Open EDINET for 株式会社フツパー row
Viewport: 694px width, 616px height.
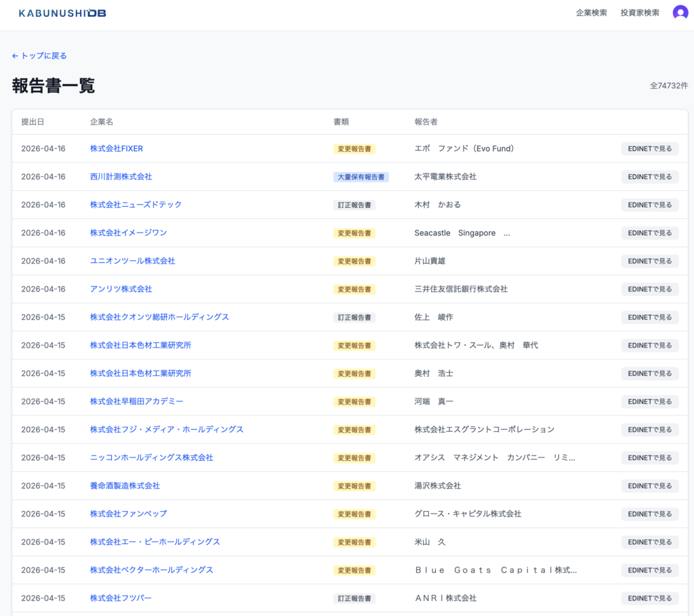(649, 598)
